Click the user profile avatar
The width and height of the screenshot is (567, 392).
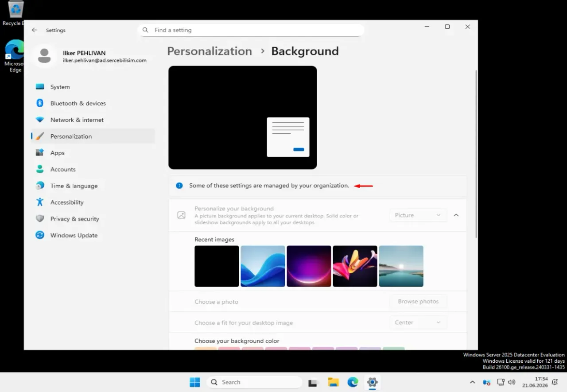44,56
